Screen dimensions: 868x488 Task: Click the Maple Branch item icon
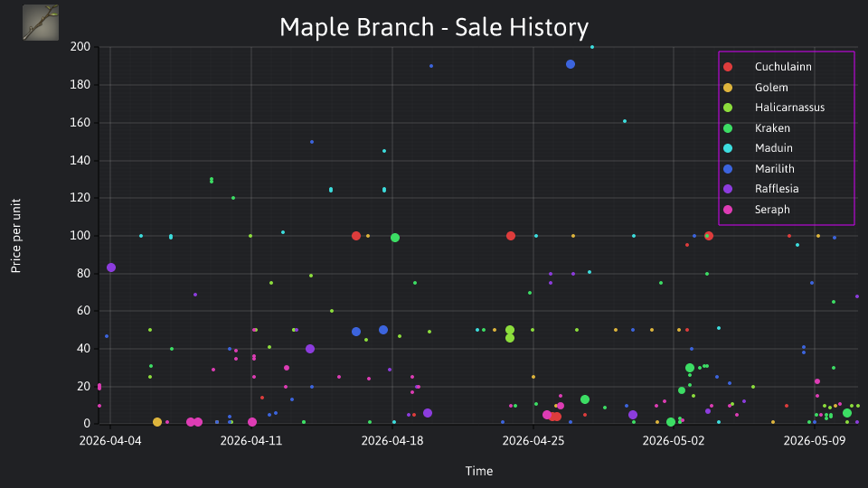[41, 23]
